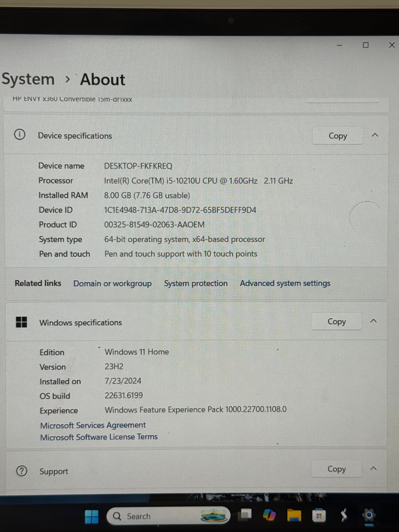The height and width of the screenshot is (532, 399).
Task: Copy the Support information
Action: click(x=336, y=469)
